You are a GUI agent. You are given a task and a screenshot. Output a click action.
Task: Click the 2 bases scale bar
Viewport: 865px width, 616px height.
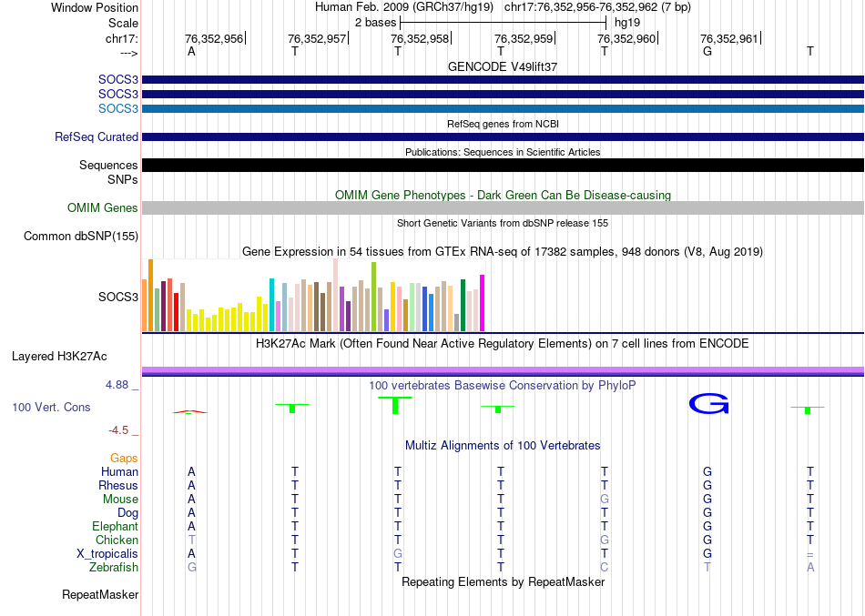point(504,23)
